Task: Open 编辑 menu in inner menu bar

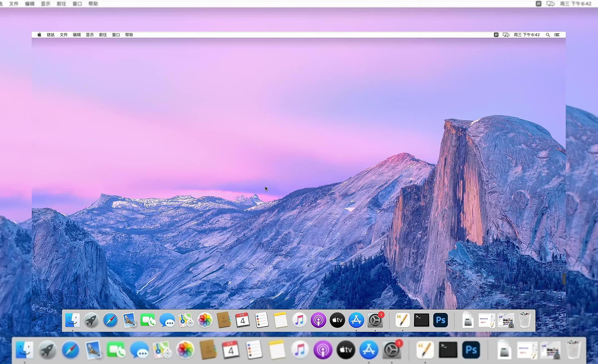Action: tap(77, 35)
